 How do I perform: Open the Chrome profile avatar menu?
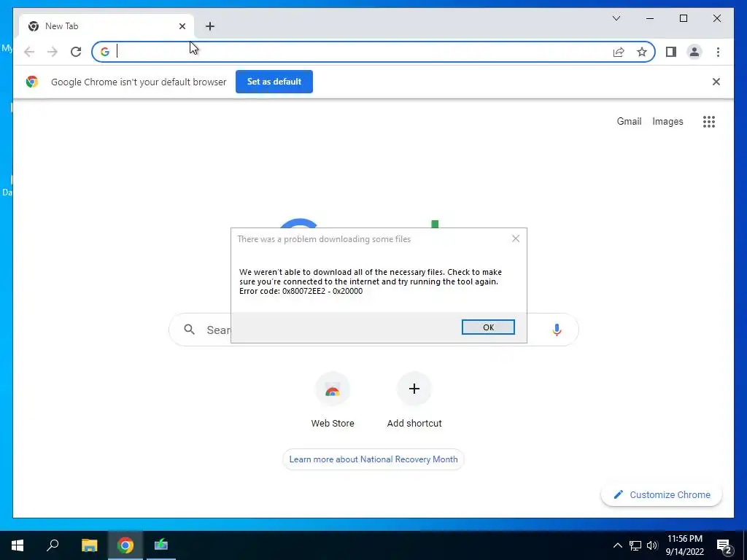point(694,52)
